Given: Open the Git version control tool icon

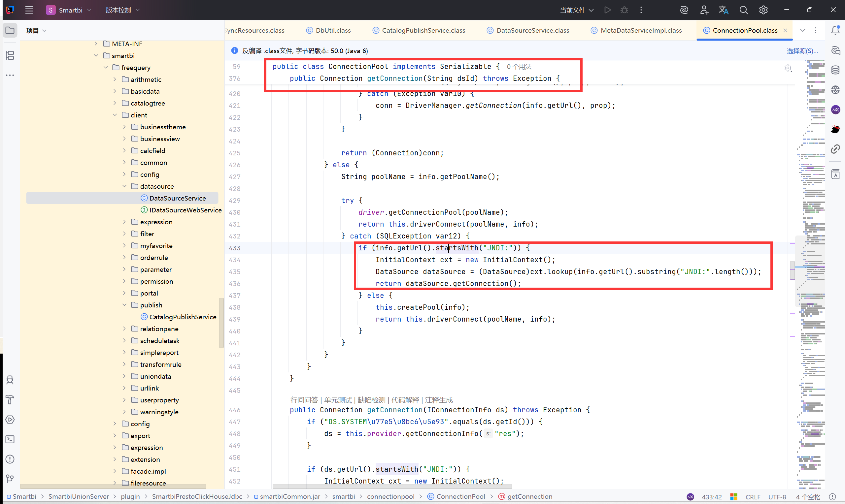Looking at the screenshot, I should click(10, 479).
